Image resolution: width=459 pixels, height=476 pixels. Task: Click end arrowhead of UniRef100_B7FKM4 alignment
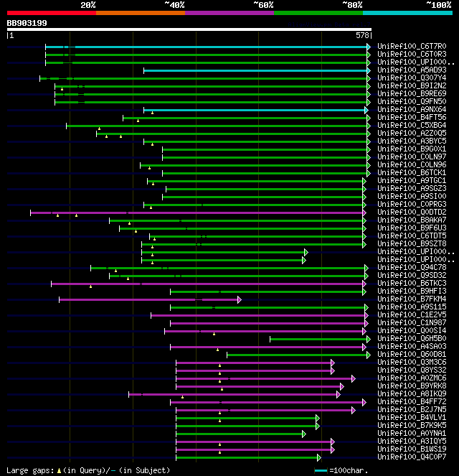pos(240,300)
